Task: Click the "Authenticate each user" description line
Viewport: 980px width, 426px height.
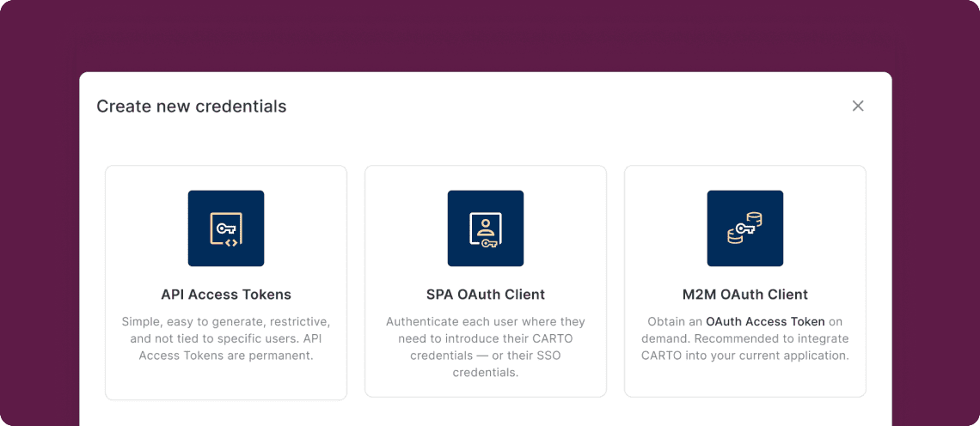Action: pos(486,322)
